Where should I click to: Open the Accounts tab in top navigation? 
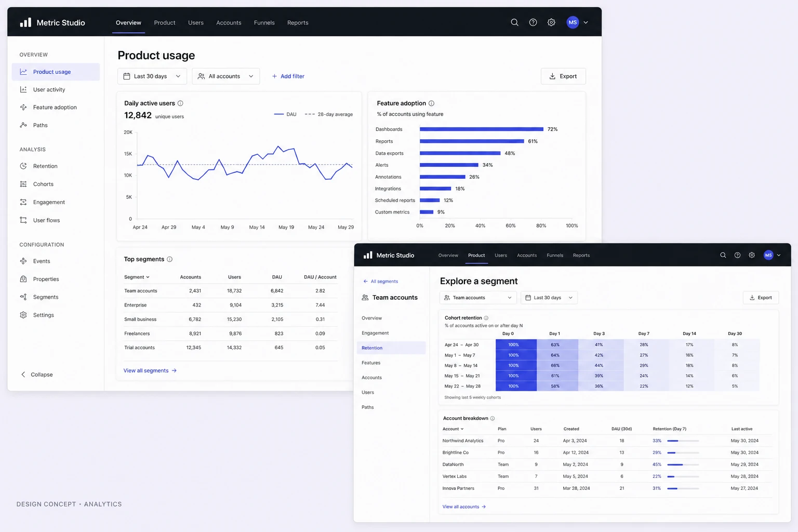coord(229,23)
